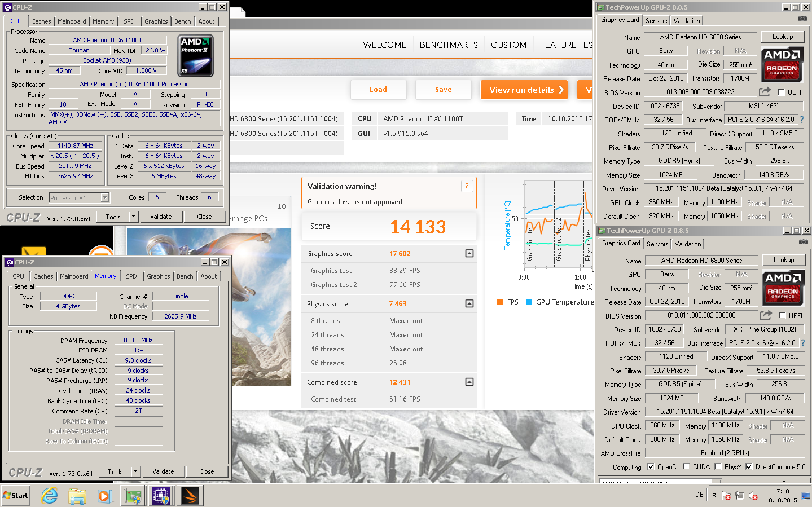Screen dimensions: 812x507
Task: Click the blue GPU Temperature legend swatch
Action: click(529, 302)
